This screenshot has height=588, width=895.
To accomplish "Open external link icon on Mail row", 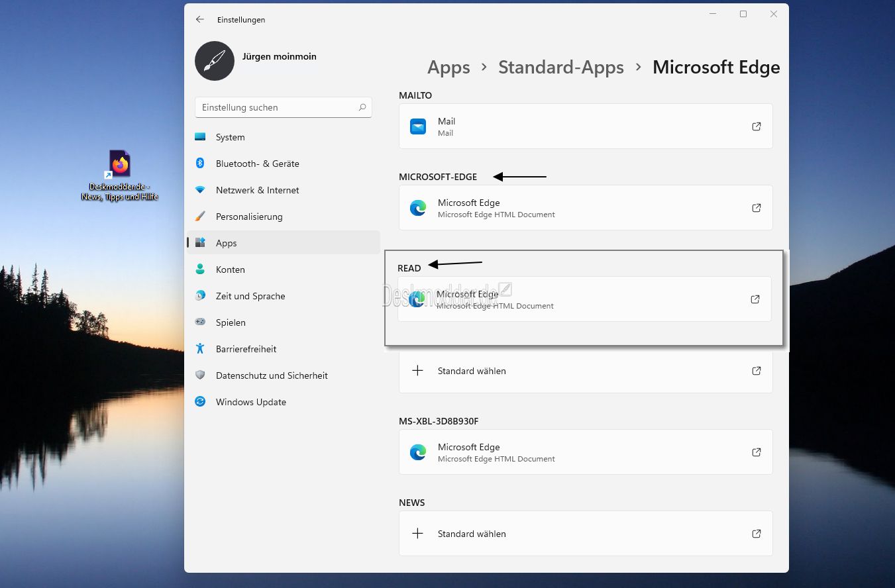I will [x=757, y=126].
